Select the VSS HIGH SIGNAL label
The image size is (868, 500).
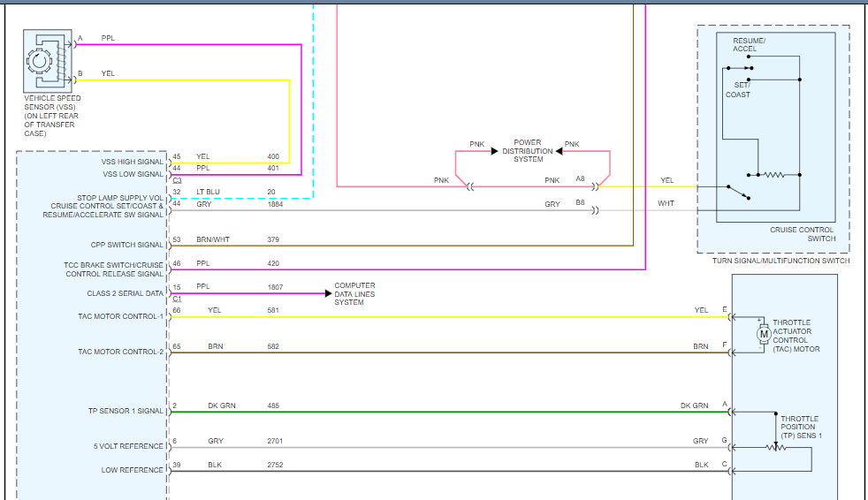point(132,162)
